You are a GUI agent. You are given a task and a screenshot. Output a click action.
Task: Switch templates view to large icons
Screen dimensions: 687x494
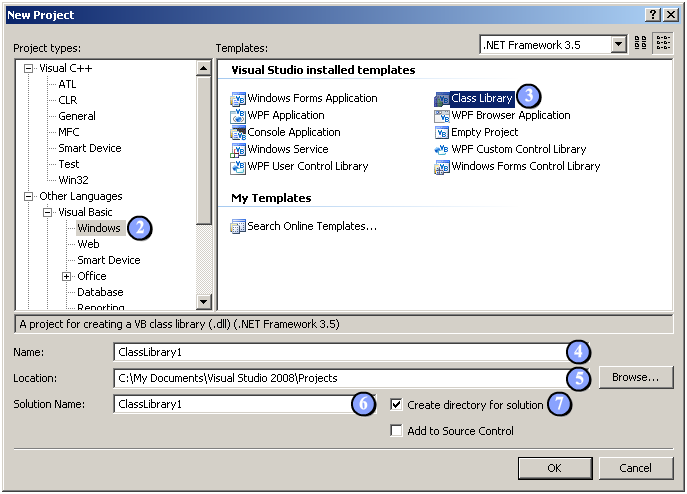click(x=640, y=43)
